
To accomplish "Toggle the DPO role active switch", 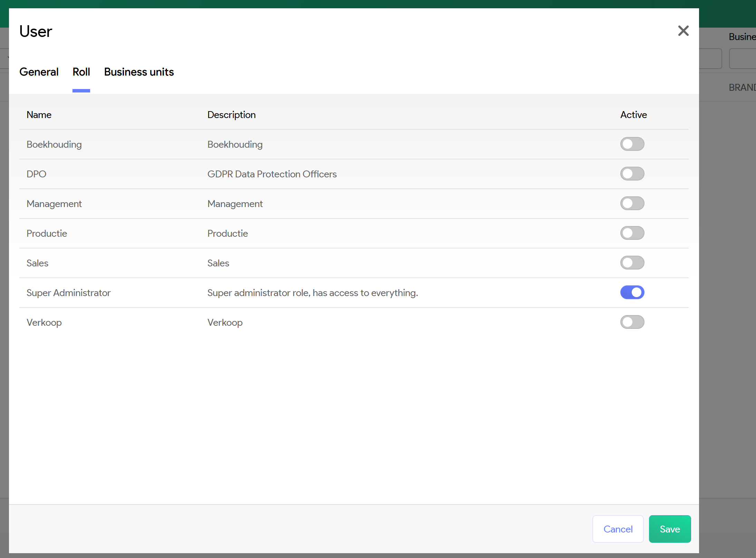I will pos(632,174).
